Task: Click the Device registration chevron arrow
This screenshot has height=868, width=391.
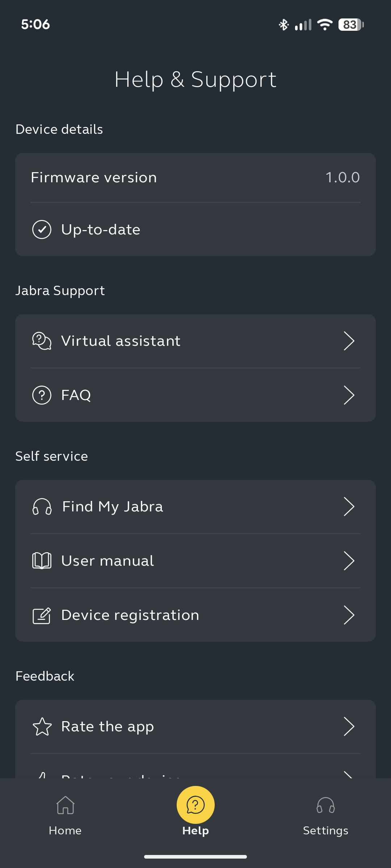Action: pos(349,615)
